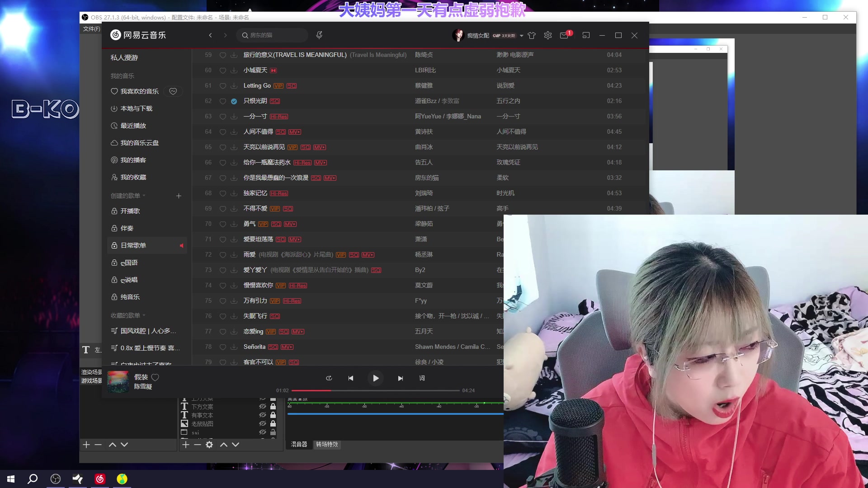Like song 60 小城夏天 with heart
Image resolution: width=868 pixels, height=488 pixels.
coord(222,70)
